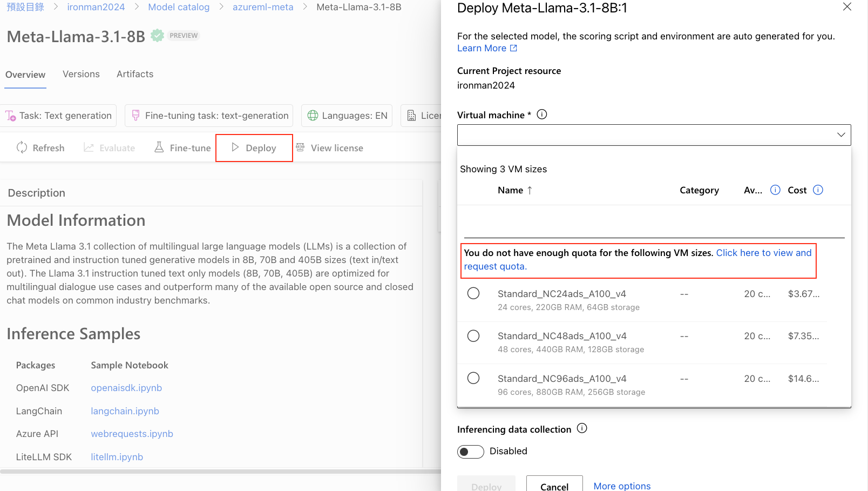868x491 pixels.
Task: Open the More options link
Action: click(622, 486)
